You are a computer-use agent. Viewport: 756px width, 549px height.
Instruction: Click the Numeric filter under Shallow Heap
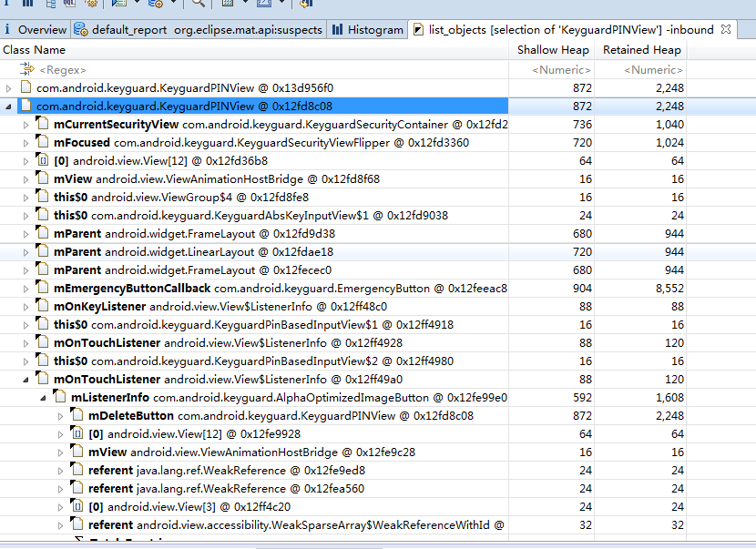pos(561,70)
